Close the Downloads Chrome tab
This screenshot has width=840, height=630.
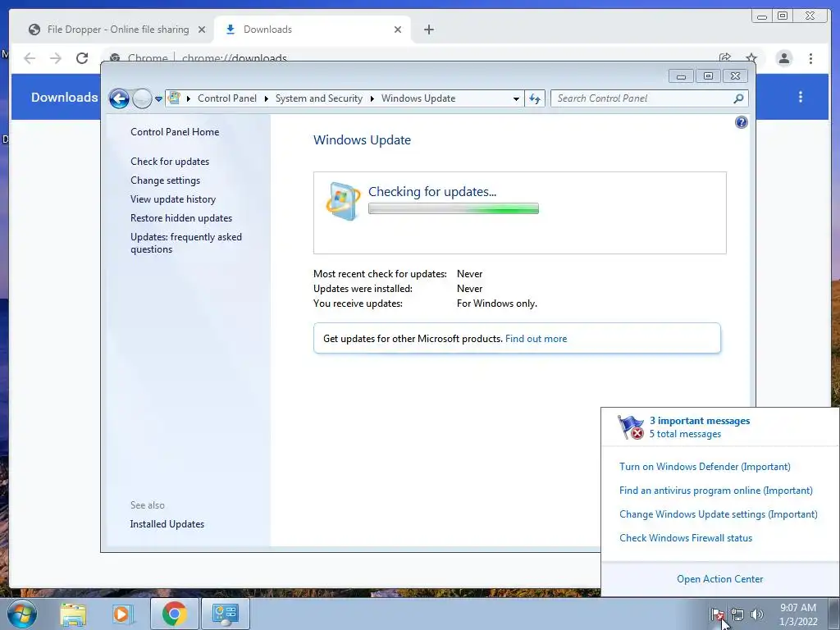tap(398, 30)
